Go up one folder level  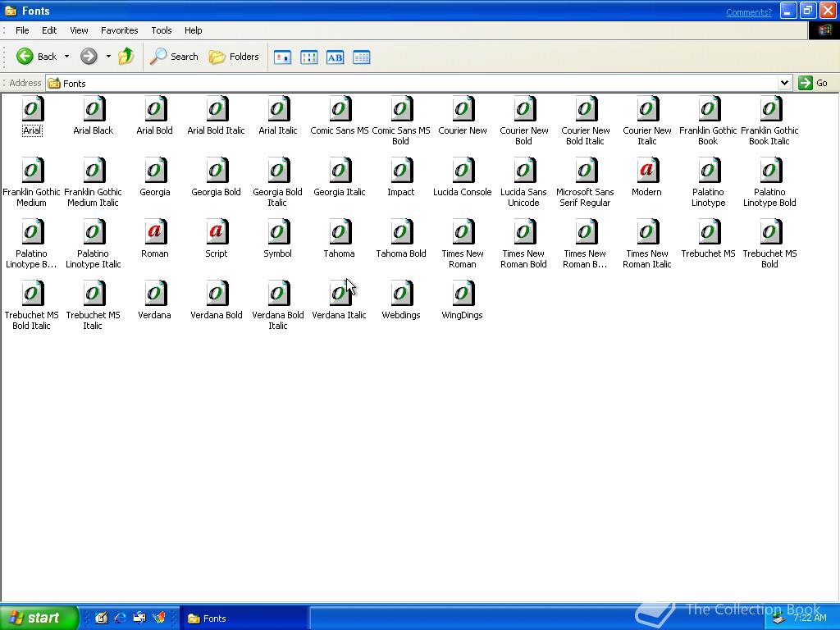click(x=126, y=57)
